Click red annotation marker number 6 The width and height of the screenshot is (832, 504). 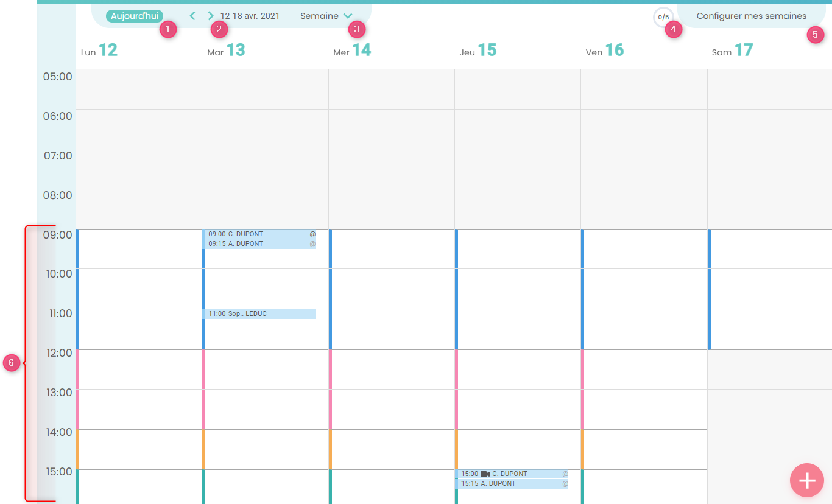click(x=11, y=363)
